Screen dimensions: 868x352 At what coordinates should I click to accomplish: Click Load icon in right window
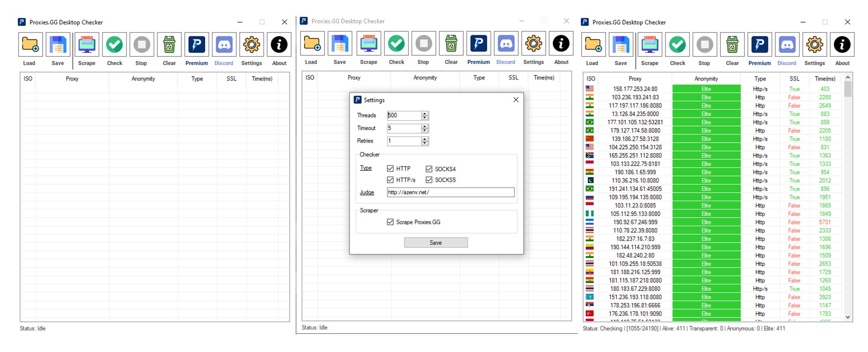coord(593,44)
